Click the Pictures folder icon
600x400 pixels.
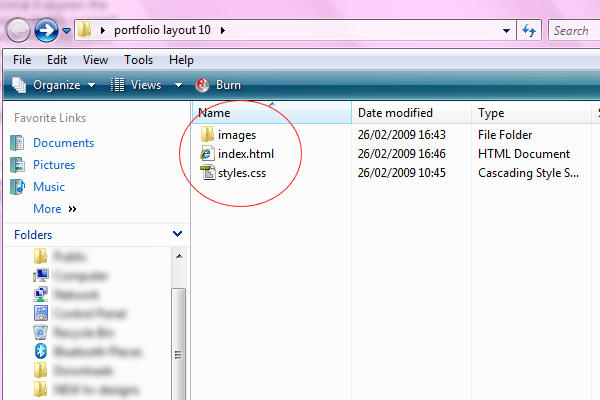point(17,165)
